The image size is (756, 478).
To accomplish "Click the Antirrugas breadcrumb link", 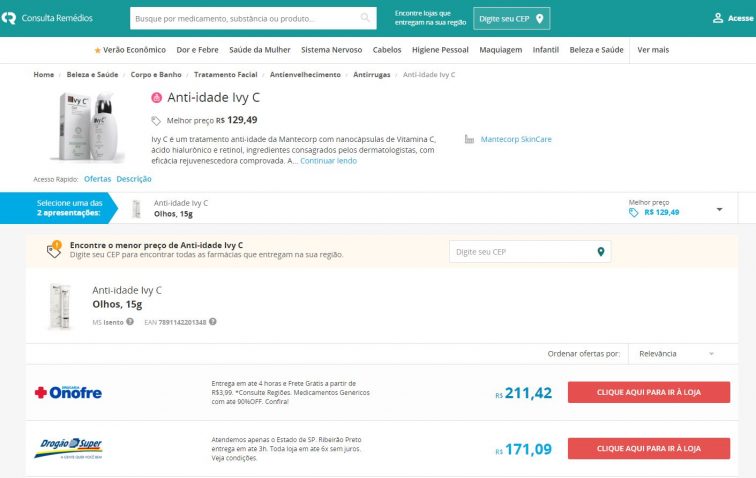I will (372, 75).
